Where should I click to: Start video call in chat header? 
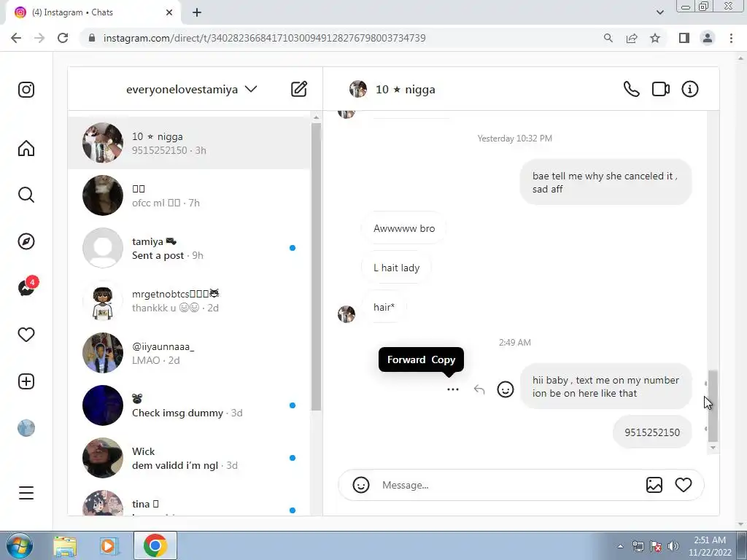coord(661,89)
